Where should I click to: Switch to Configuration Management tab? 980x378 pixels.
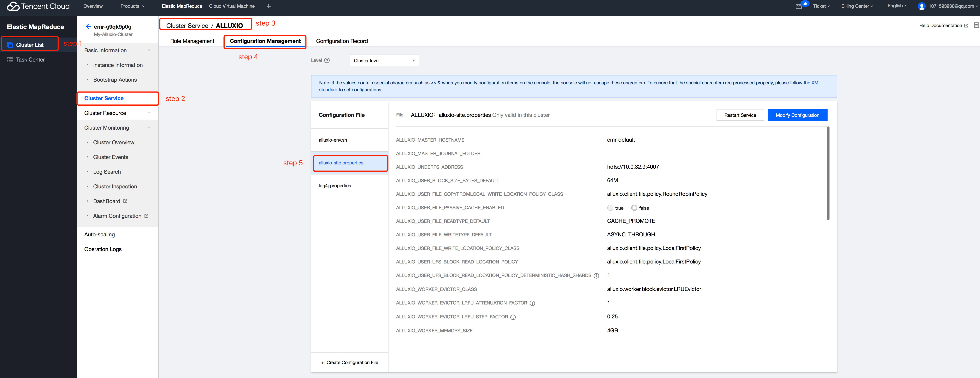[265, 41]
